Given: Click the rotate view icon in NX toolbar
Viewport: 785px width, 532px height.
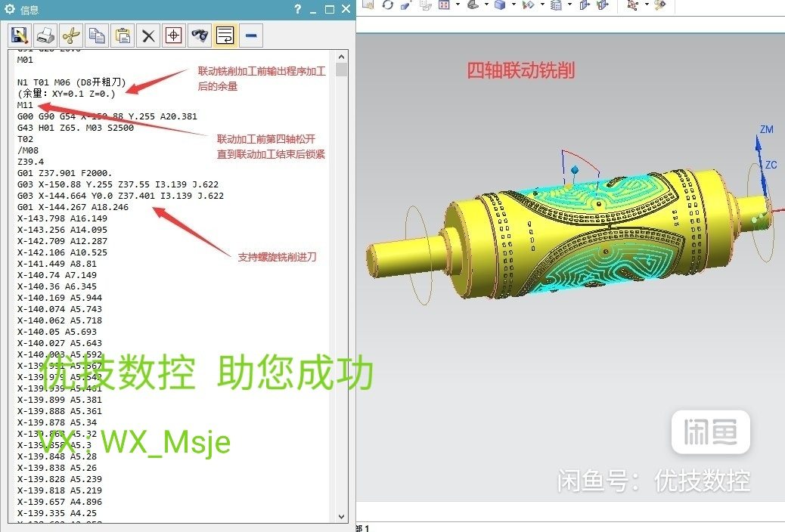Looking at the screenshot, I should click(x=387, y=5).
